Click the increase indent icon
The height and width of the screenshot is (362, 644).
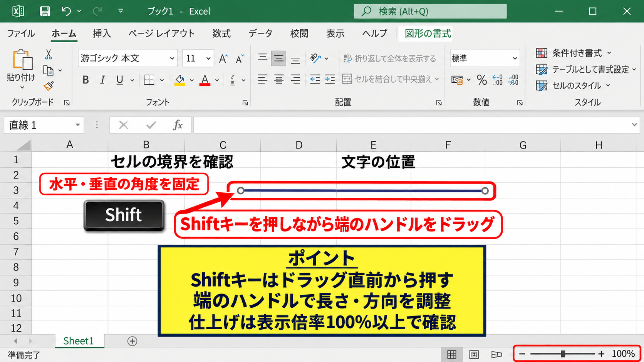(330, 79)
